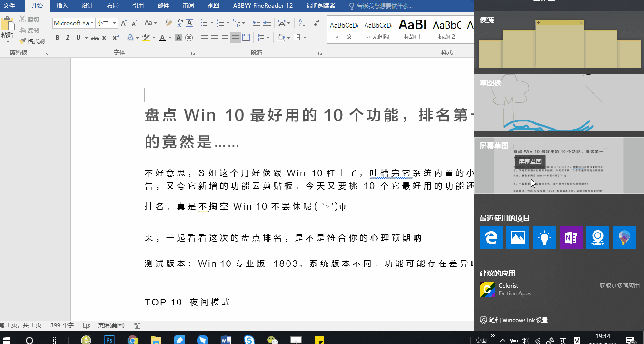
Task: Switch to the 插入 ribbon tab
Action: click(x=62, y=6)
